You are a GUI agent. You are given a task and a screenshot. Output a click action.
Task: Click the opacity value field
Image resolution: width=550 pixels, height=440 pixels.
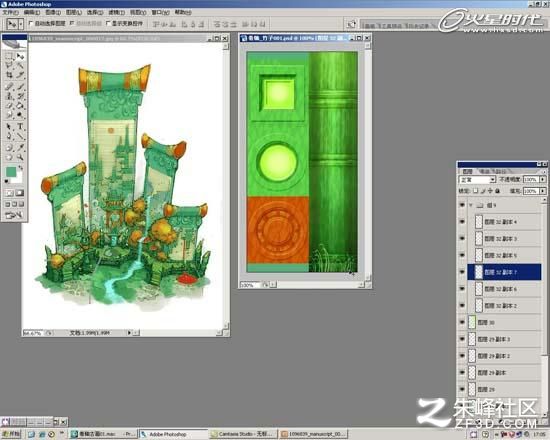point(530,180)
